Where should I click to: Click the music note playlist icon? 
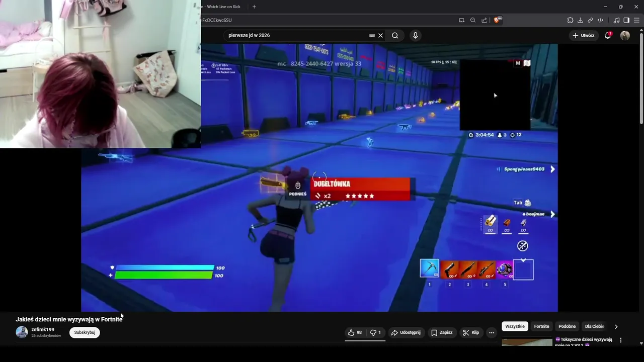click(x=616, y=20)
